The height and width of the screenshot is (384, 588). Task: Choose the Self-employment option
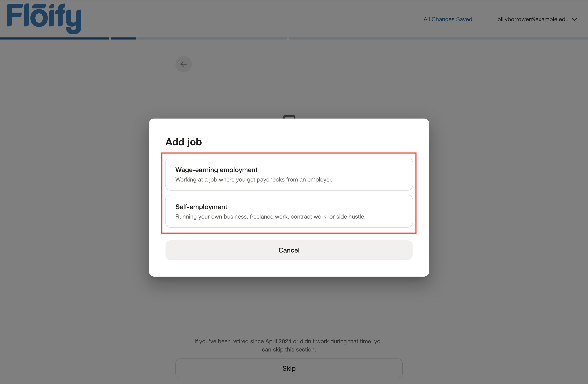[289, 211]
